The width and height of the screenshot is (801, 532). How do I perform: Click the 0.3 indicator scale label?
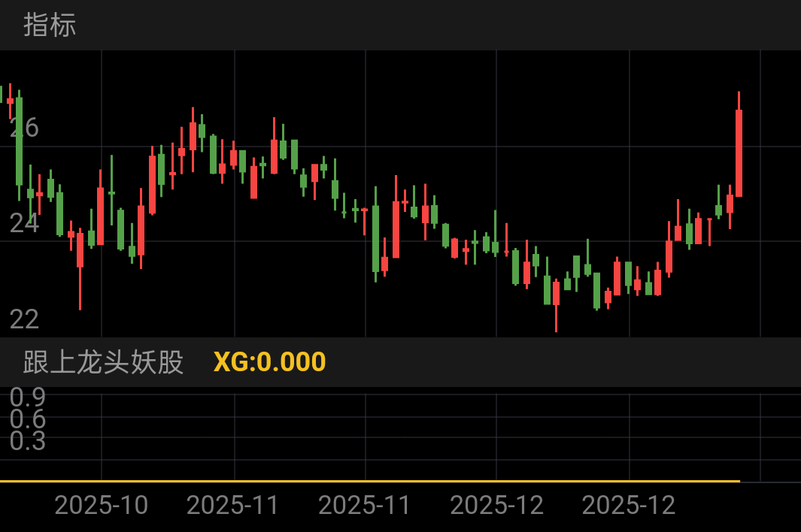28,440
